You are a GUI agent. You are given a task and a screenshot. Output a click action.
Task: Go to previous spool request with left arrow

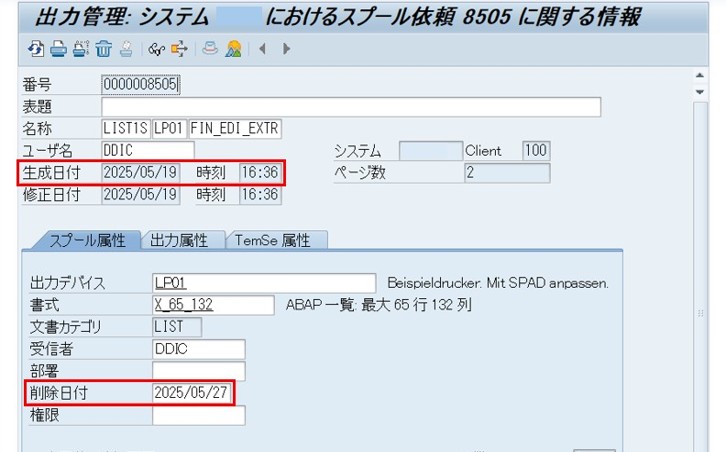[x=263, y=48]
